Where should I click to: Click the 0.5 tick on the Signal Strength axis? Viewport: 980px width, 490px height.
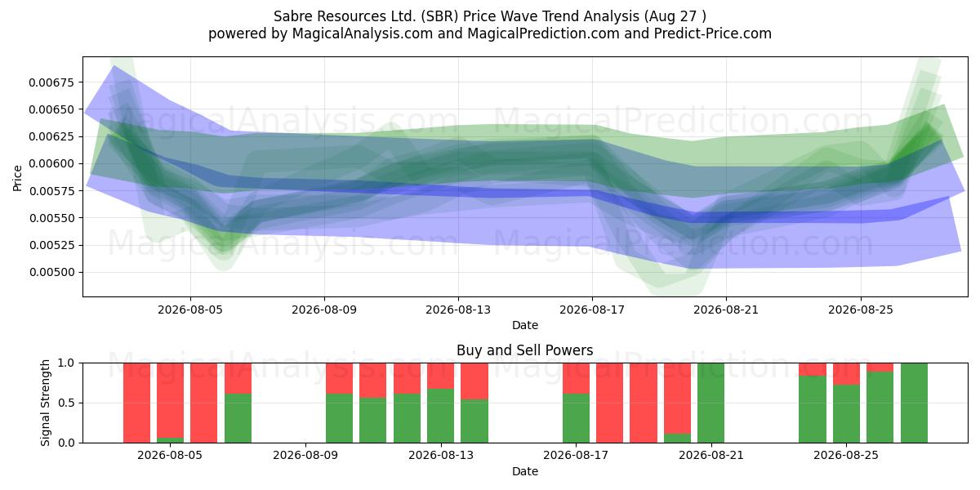click(x=66, y=403)
